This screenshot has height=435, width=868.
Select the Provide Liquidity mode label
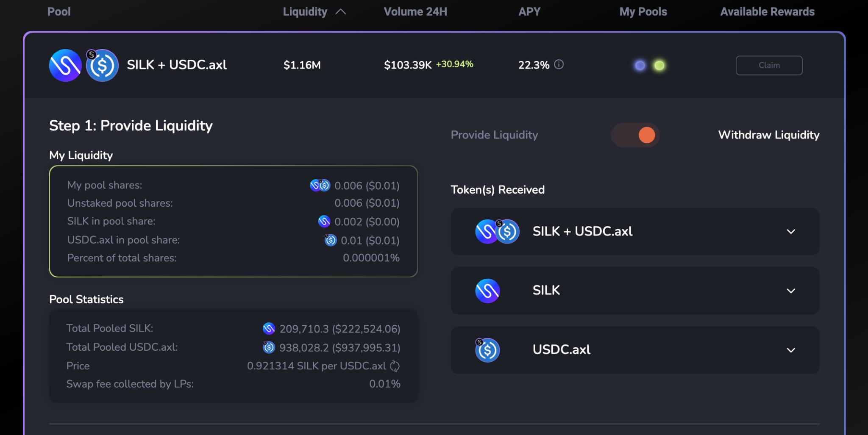[494, 135]
